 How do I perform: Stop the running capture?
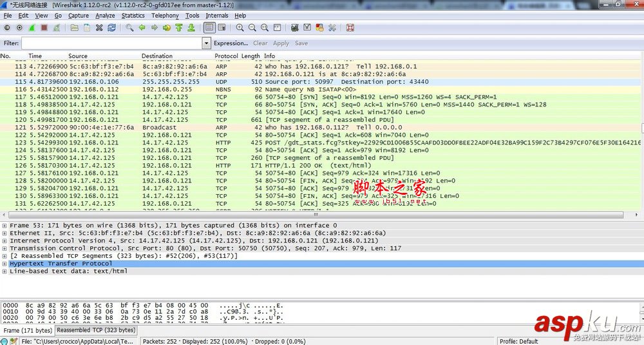[44, 28]
